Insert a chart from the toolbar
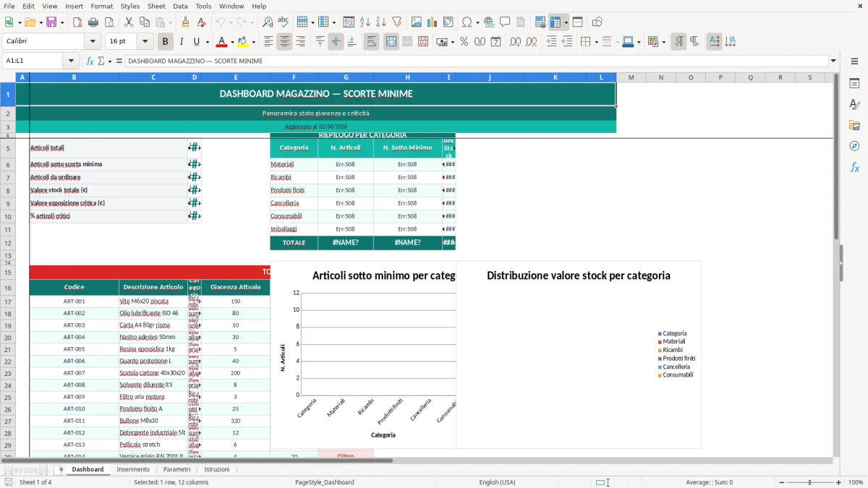Viewport: 868px width, 488px height. pos(433,22)
